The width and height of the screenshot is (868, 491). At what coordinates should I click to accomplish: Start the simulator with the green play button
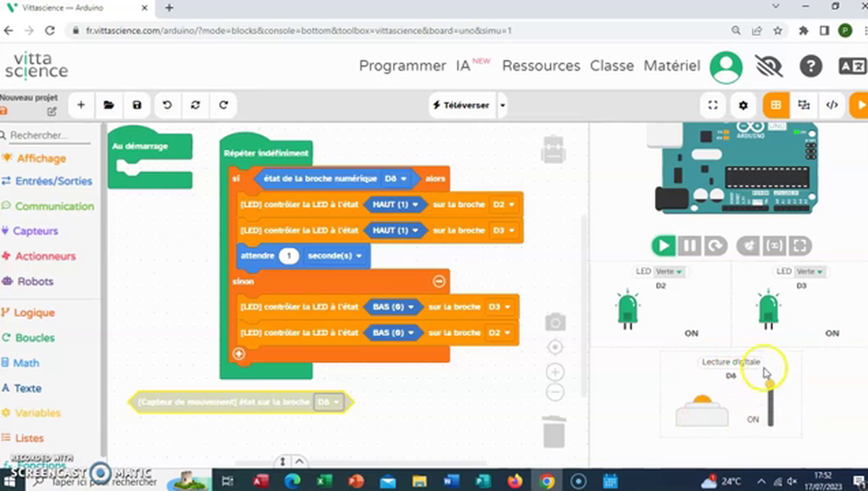pyautogui.click(x=663, y=245)
